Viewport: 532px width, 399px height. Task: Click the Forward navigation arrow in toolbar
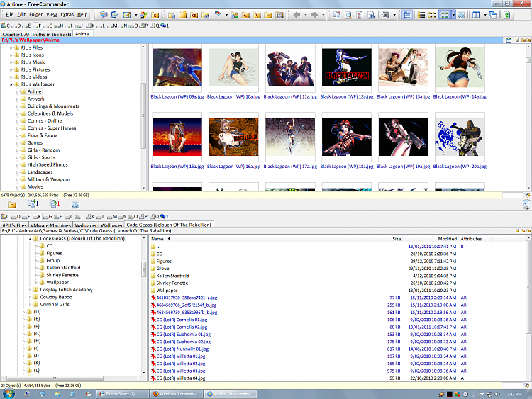(314, 15)
